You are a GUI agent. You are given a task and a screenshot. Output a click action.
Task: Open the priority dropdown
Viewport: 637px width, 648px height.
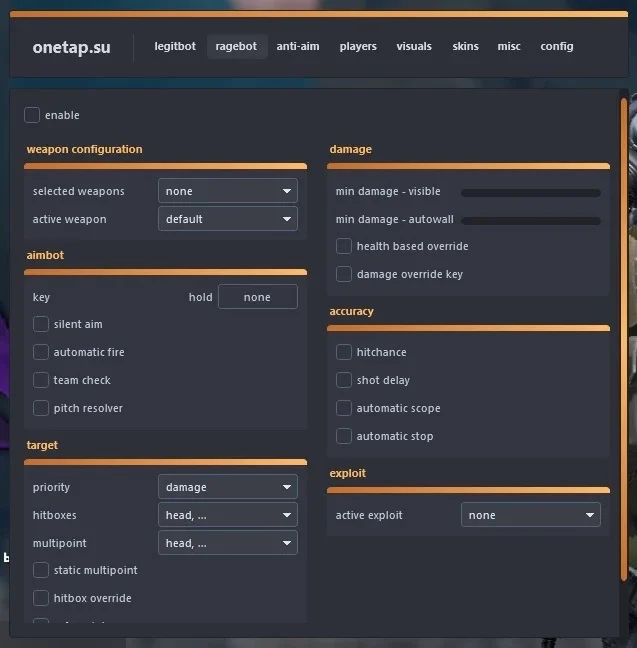(x=228, y=487)
